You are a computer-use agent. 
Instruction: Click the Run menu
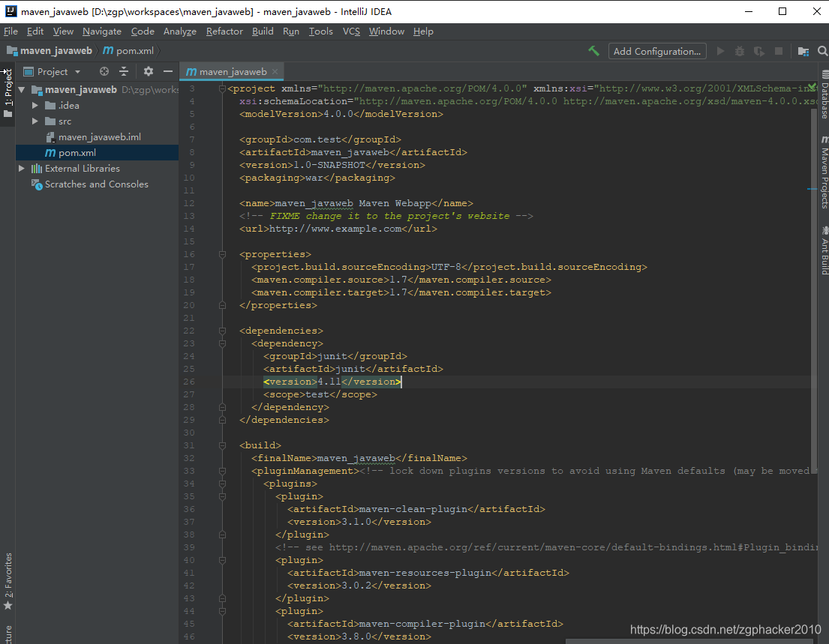[x=291, y=31]
